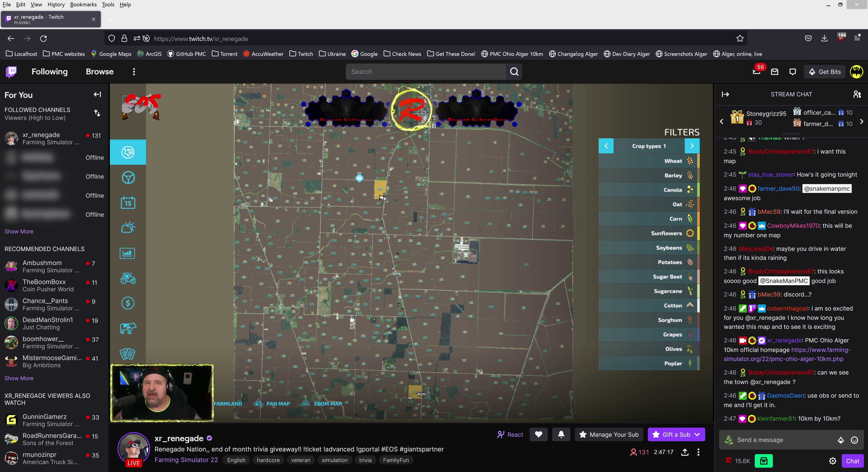The width and height of the screenshot is (868, 472).
Task: Open the Twitch home logo
Action: click(12, 72)
